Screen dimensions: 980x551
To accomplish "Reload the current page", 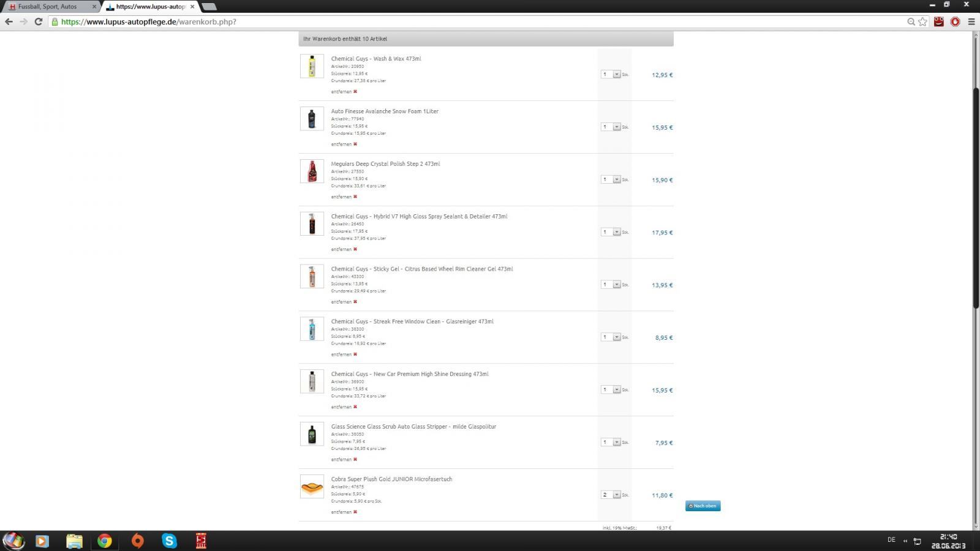I will coord(38,21).
